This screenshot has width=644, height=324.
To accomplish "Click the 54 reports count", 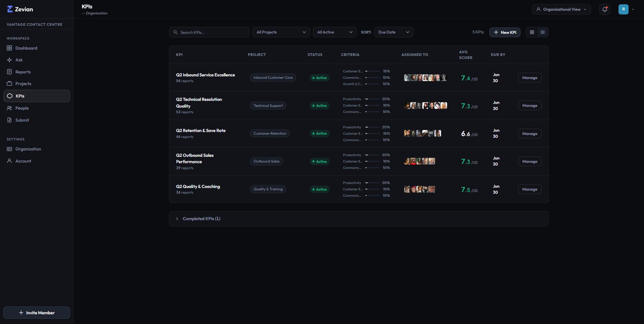I will [x=184, y=81].
